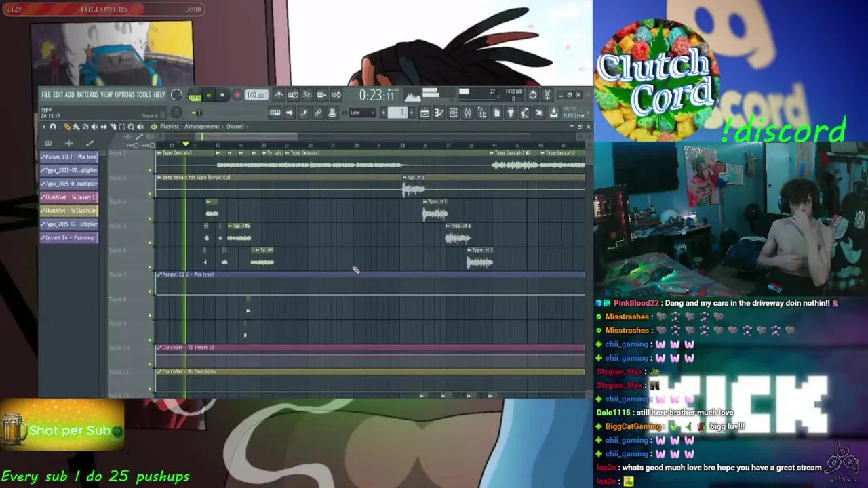Screen dimensions: 868x488
Task: Click the tempo tapper icon
Action: (x=525, y=113)
